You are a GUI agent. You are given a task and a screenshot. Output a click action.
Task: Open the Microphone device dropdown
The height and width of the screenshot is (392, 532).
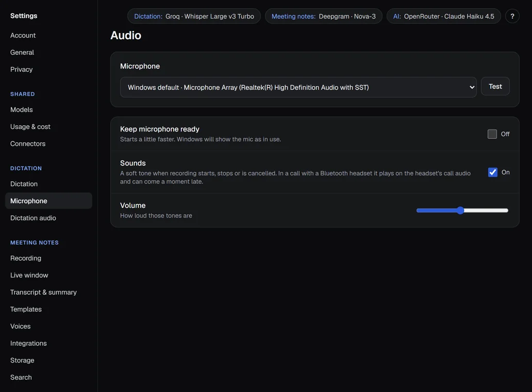click(298, 87)
